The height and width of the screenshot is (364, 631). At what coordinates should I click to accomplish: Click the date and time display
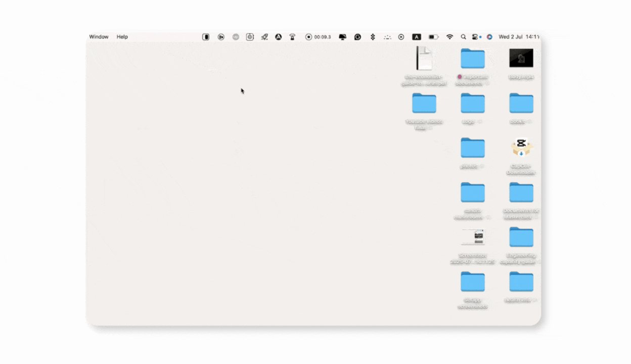pyautogui.click(x=518, y=37)
